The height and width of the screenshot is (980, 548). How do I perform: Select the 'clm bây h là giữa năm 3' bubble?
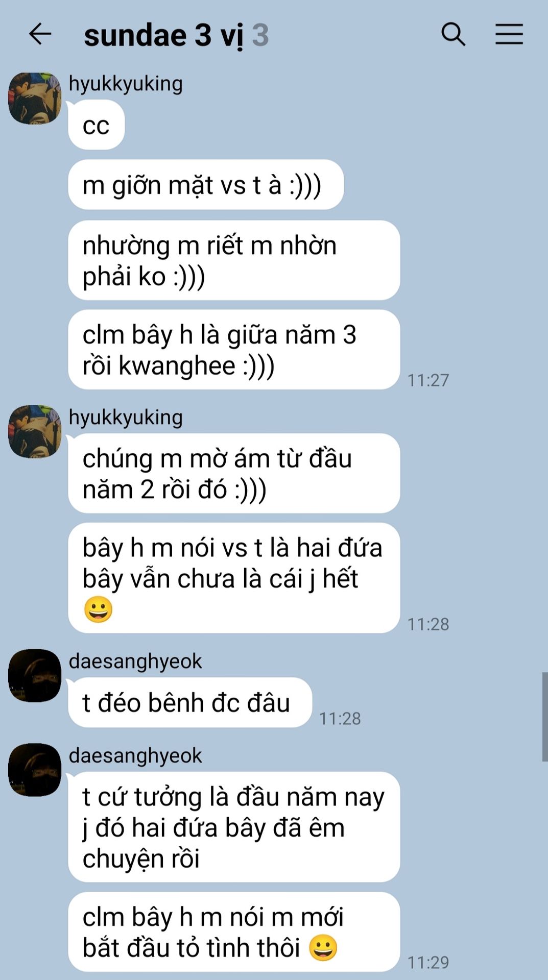[234, 350]
